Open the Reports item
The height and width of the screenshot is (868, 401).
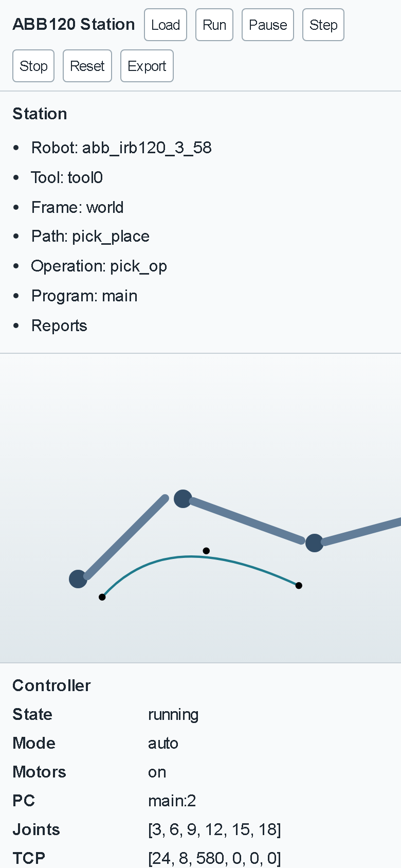[x=59, y=326]
